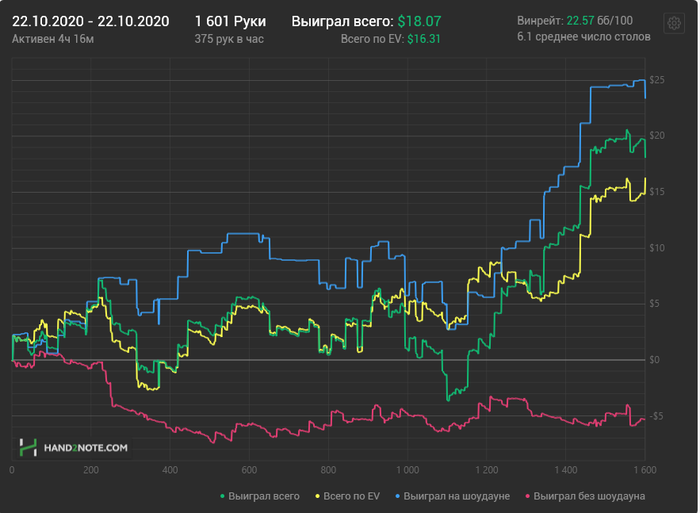This screenshot has width=700, height=513.
Task: Click the $15 y-axis label
Action: tap(657, 192)
